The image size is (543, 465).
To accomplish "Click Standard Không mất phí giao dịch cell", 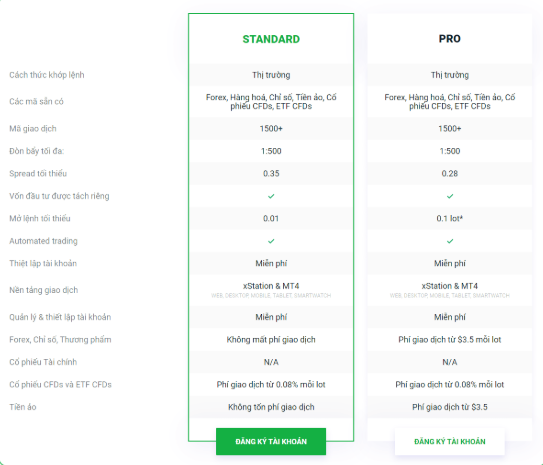I will pyautogui.click(x=271, y=340).
